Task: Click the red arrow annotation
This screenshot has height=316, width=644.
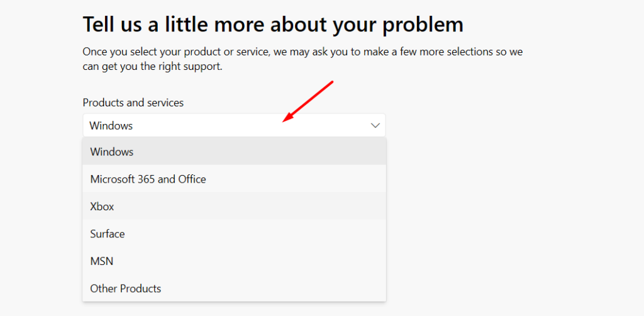Action: pos(308,101)
